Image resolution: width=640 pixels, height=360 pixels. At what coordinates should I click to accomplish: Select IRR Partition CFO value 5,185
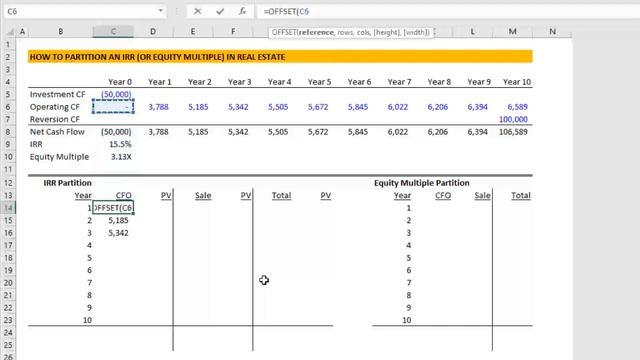[x=118, y=220]
